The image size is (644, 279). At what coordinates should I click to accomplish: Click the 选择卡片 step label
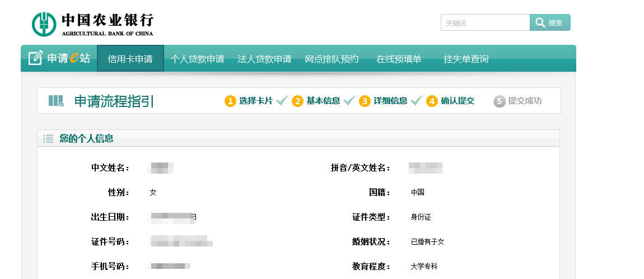255,101
